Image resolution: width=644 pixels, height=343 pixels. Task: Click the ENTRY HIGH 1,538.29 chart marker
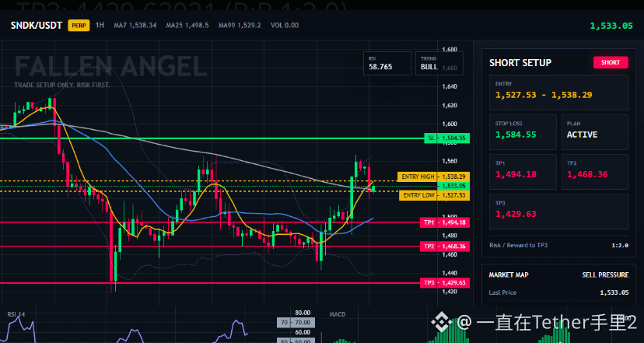[433, 177]
